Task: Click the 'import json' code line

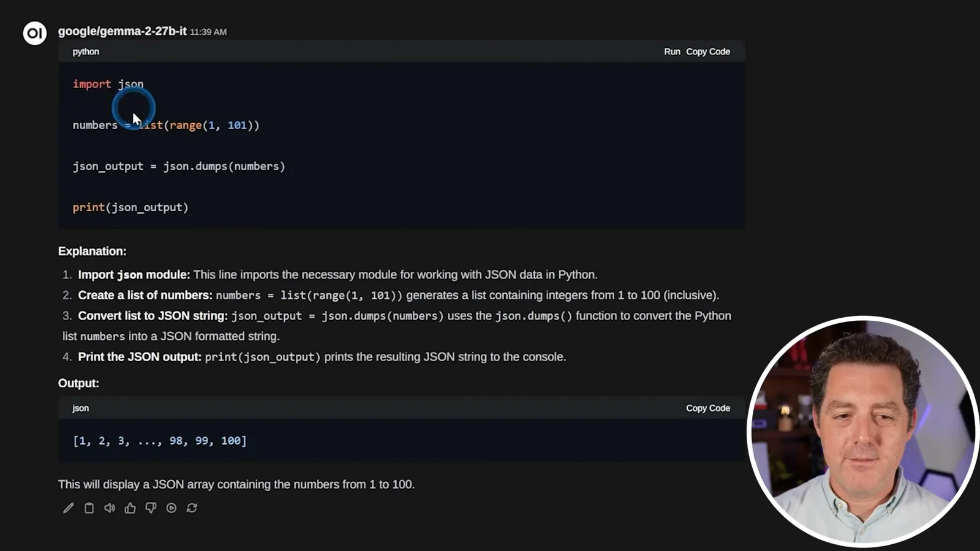Action: (x=108, y=84)
